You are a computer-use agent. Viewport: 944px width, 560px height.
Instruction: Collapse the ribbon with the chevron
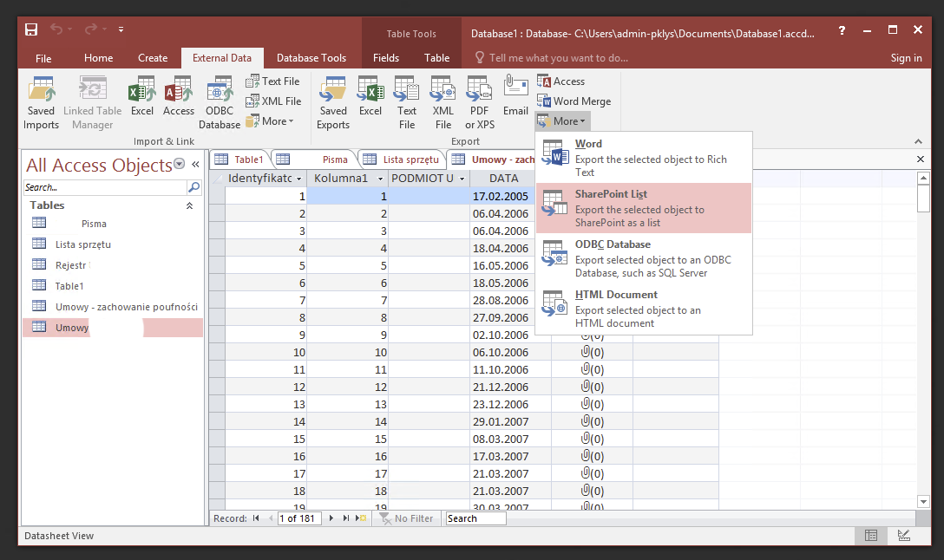[x=917, y=140]
